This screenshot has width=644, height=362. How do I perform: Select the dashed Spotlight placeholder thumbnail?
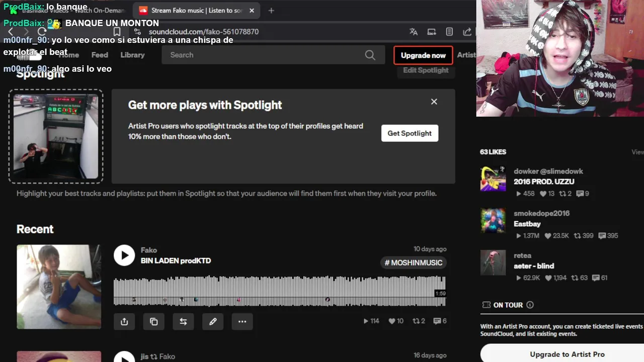56,136
